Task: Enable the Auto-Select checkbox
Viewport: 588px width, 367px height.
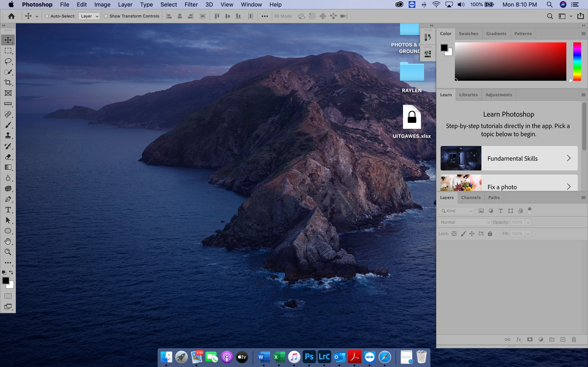Action: click(47, 16)
